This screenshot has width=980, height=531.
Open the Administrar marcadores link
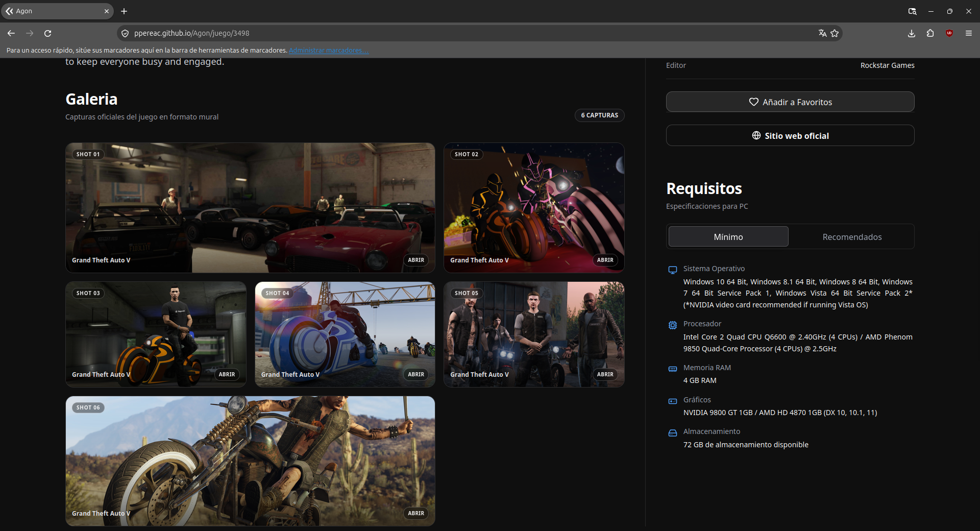click(329, 51)
